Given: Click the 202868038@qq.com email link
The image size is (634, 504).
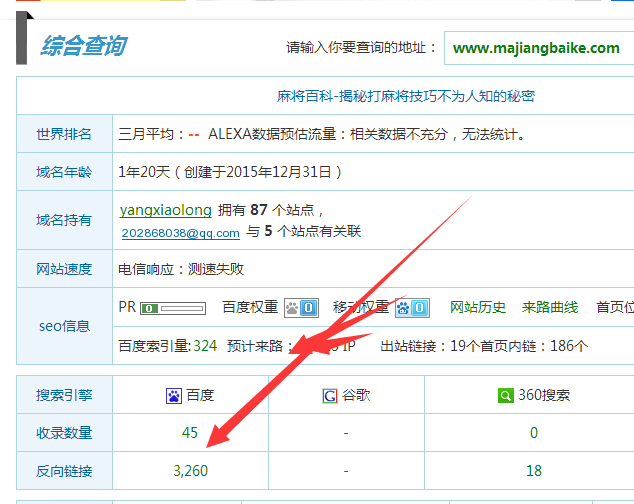Looking at the screenshot, I should (180, 232).
